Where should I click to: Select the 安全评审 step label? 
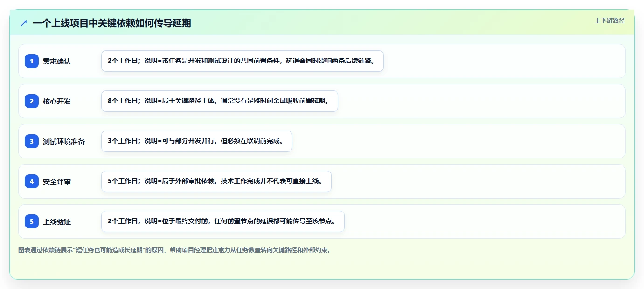[x=57, y=181]
